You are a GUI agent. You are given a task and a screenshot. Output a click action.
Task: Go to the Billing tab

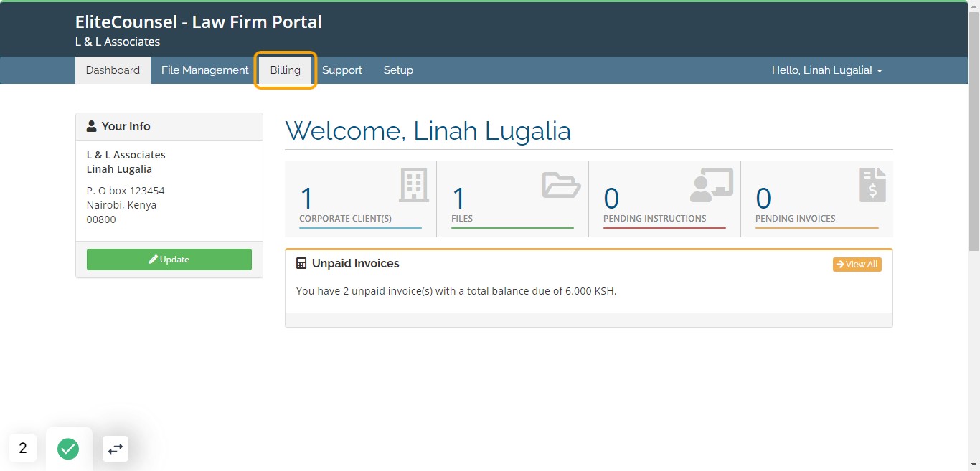[x=286, y=70]
